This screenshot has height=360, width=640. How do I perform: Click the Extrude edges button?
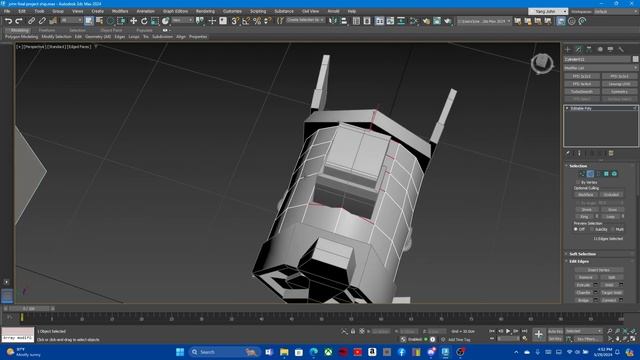tap(583, 284)
